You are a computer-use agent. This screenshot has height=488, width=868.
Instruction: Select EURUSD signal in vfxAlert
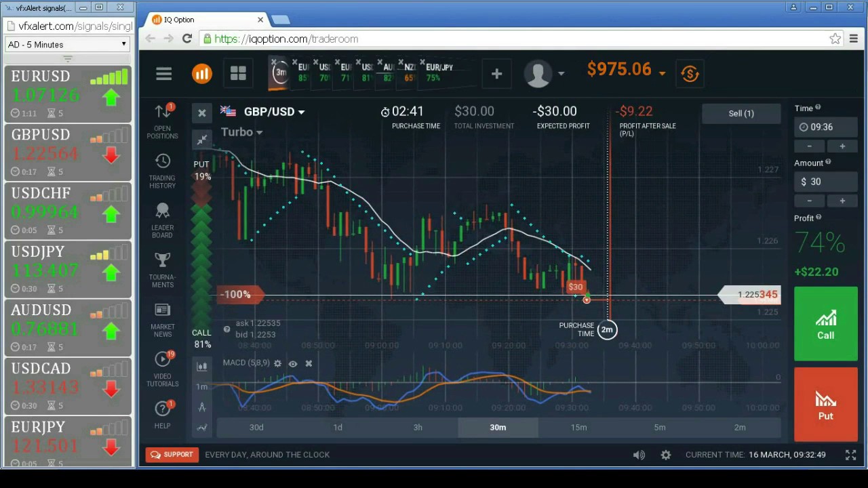[x=67, y=94]
